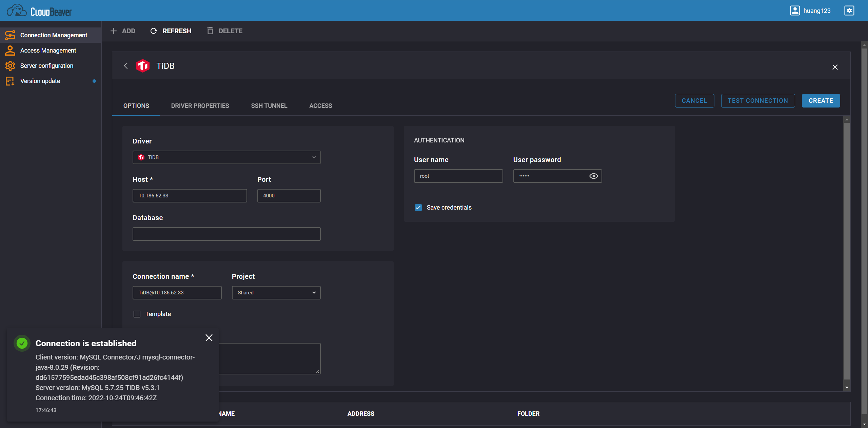Show password using the eye icon
Viewport: 868px width, 428px height.
tap(593, 176)
